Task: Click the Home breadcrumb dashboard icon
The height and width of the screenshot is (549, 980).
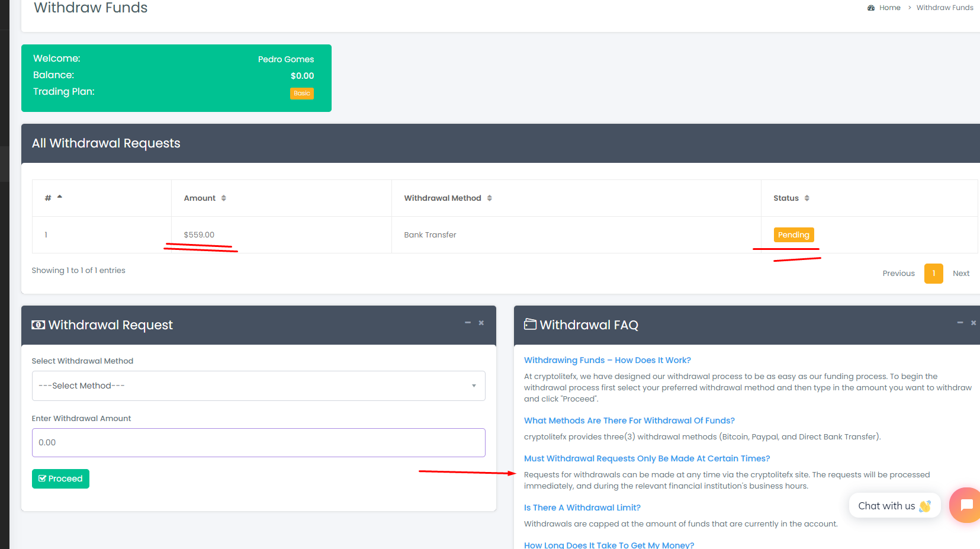Action: [x=871, y=8]
